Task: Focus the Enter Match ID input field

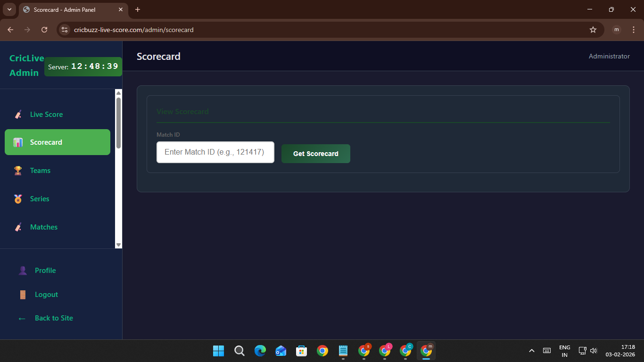Action: click(x=215, y=152)
